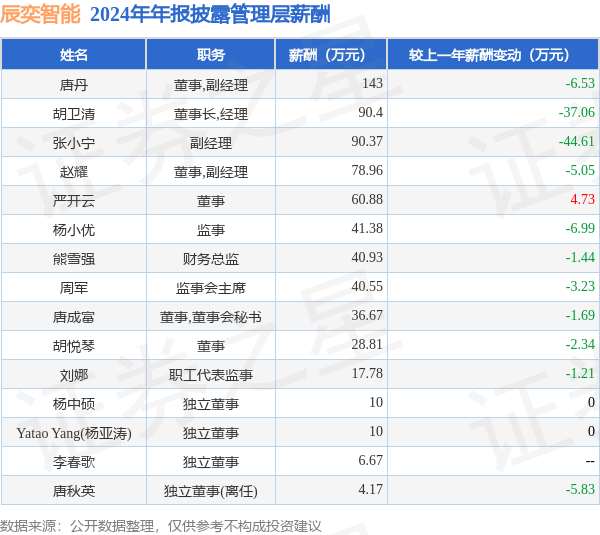The width and height of the screenshot is (600, 535).
Task: Select the name cell 张小宁
Action: pyautogui.click(x=74, y=143)
